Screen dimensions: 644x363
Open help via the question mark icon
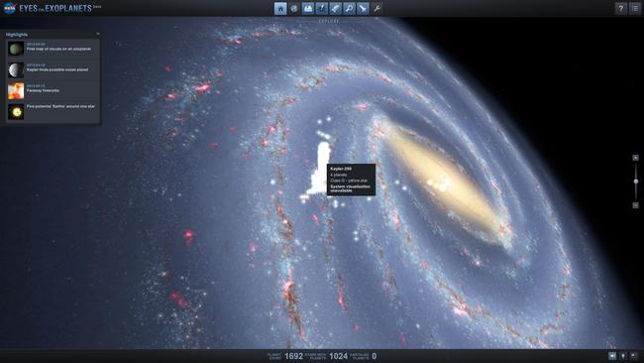(620, 8)
